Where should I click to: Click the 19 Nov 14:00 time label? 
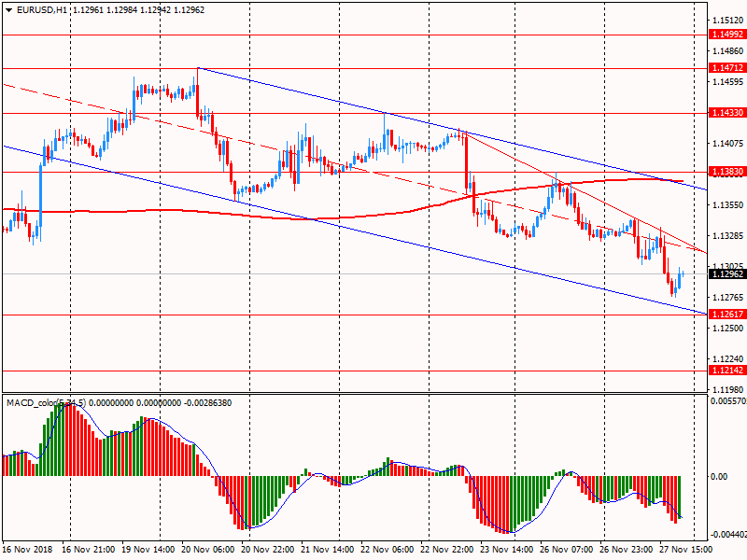tap(148, 550)
